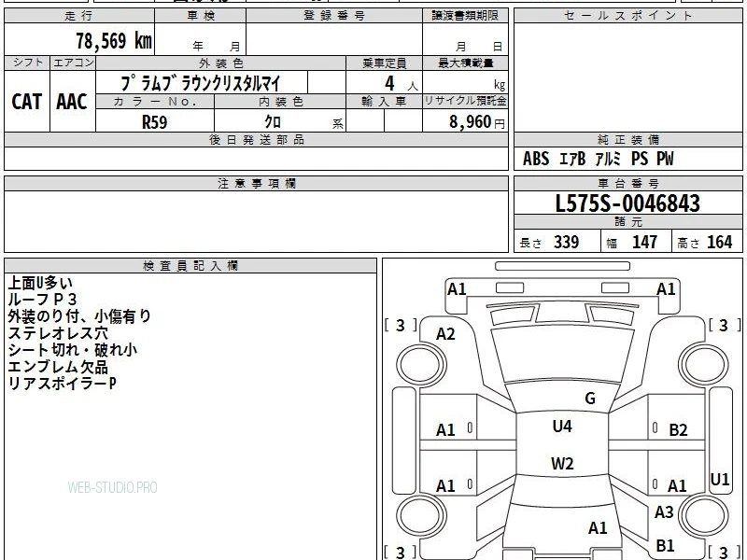Click the 乗車定員 seating capacity header

click(x=384, y=63)
